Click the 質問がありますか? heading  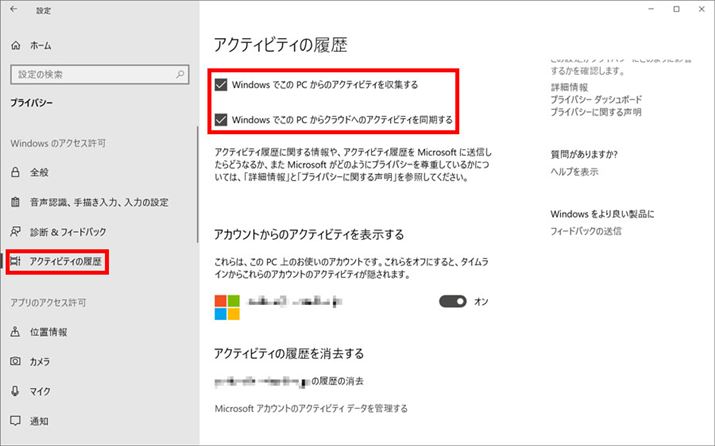pos(584,155)
